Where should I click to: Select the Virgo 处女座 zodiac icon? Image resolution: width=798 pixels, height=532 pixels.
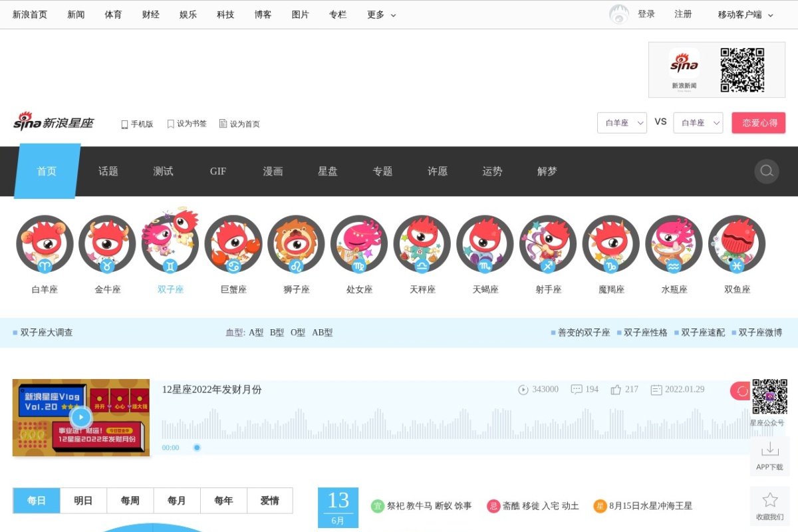[359, 244]
